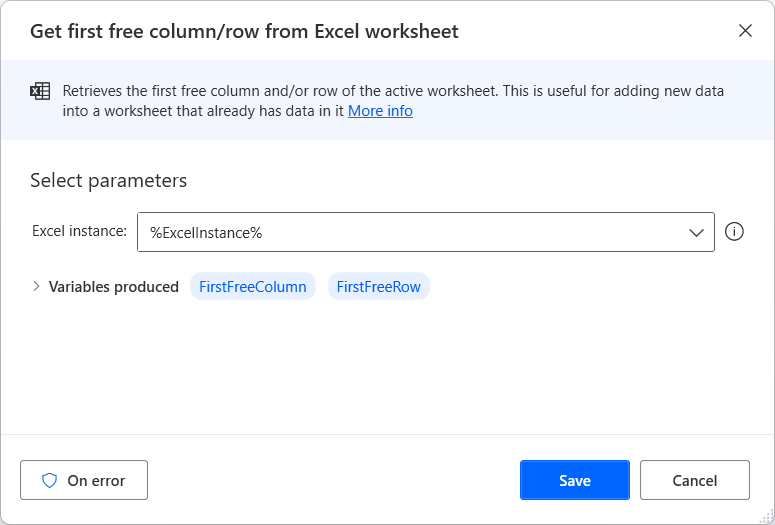Click the info icon beside Excel instance
Image resolution: width=775 pixels, height=525 pixels.
pos(734,232)
